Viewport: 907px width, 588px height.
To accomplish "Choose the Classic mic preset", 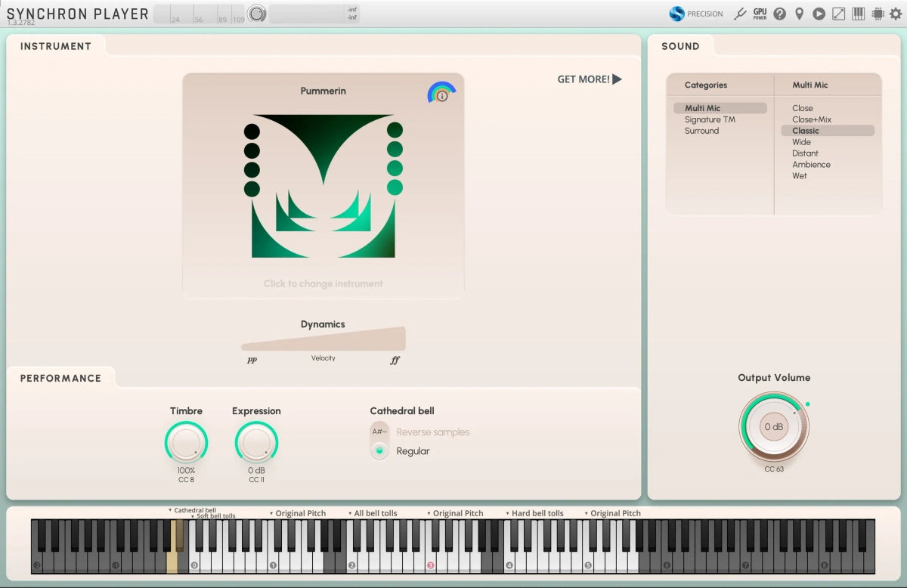I will coord(828,131).
